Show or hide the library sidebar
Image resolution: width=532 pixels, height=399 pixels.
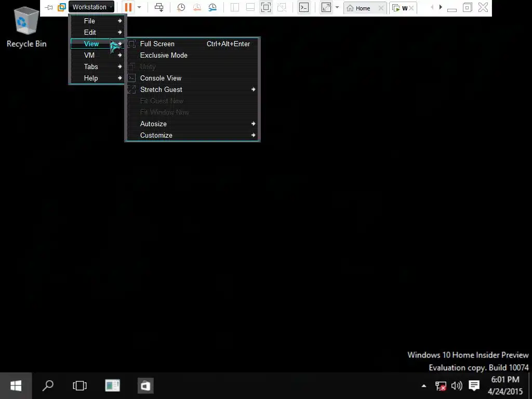click(x=234, y=7)
